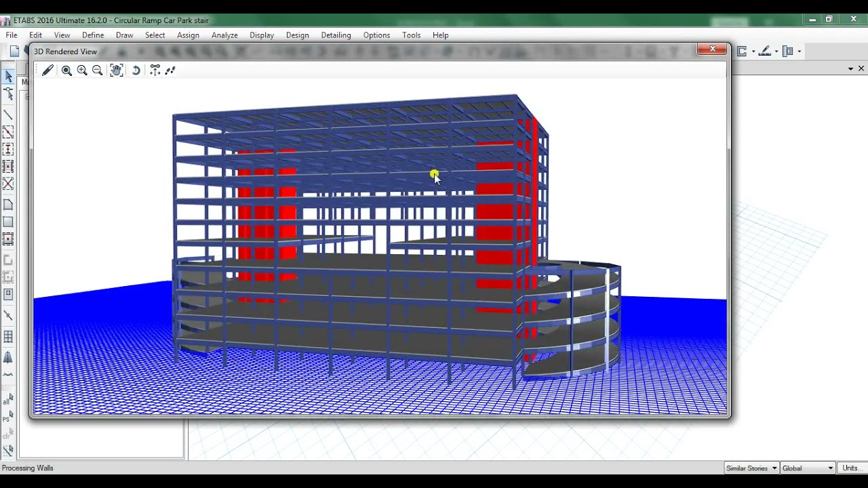
Task: Click the pen over ruler icon
Action: coord(765,52)
